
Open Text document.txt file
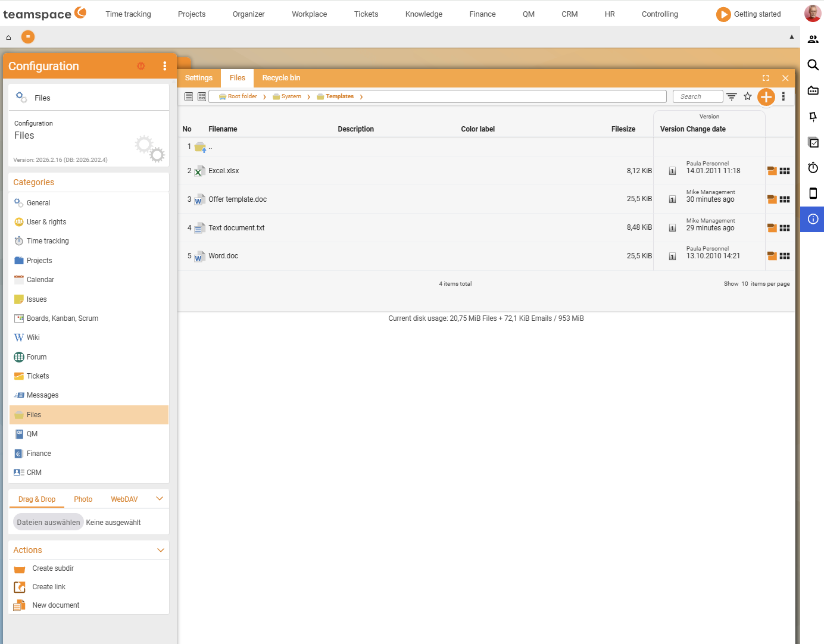[x=236, y=228]
